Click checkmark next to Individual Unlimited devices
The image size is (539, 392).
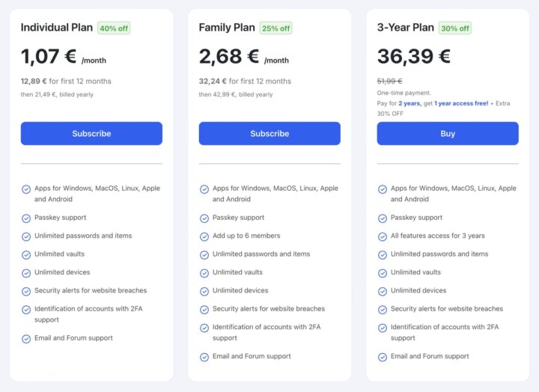(x=26, y=272)
